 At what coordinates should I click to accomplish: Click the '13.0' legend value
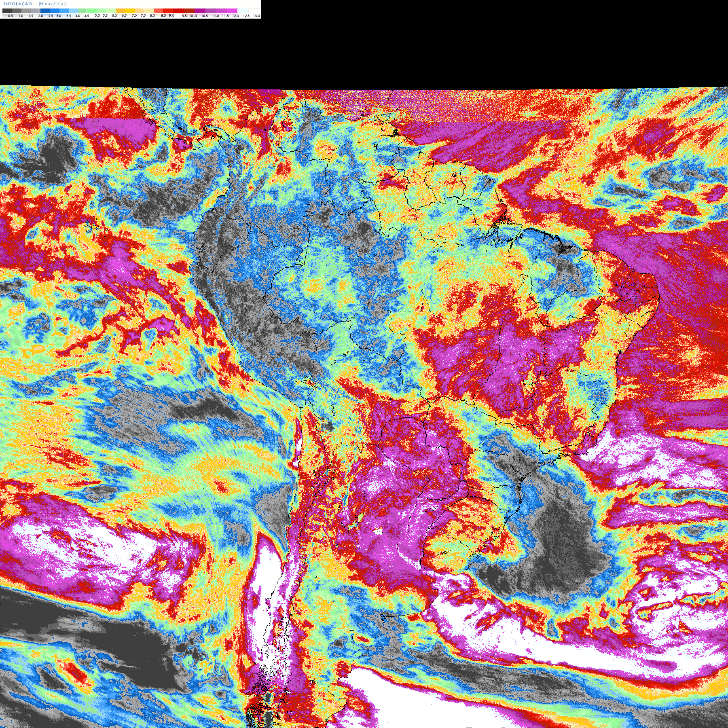(256, 16)
